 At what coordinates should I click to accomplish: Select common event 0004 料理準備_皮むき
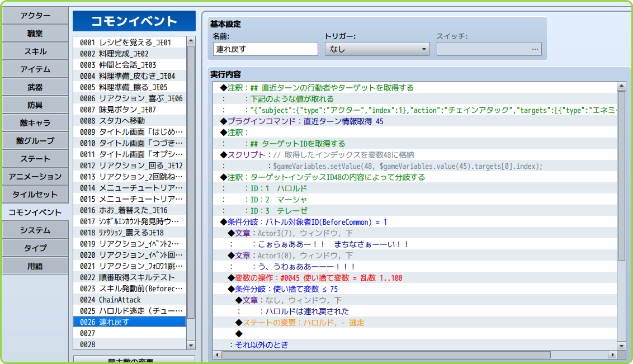(x=130, y=76)
